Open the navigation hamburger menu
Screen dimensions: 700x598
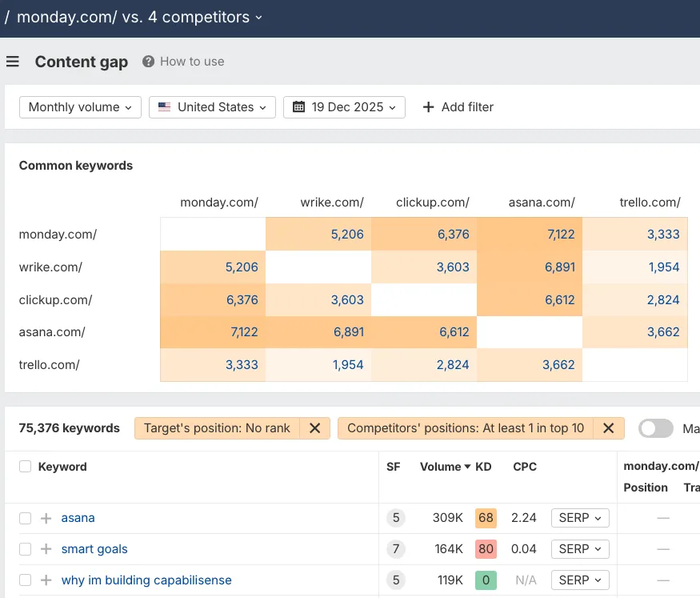(12, 62)
